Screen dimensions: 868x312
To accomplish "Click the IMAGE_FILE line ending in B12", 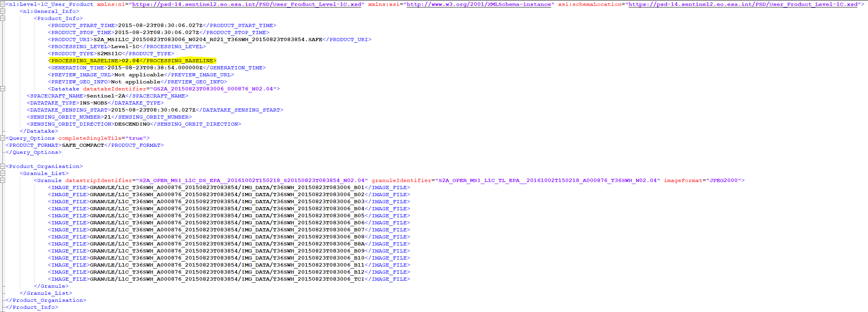I will point(229,272).
